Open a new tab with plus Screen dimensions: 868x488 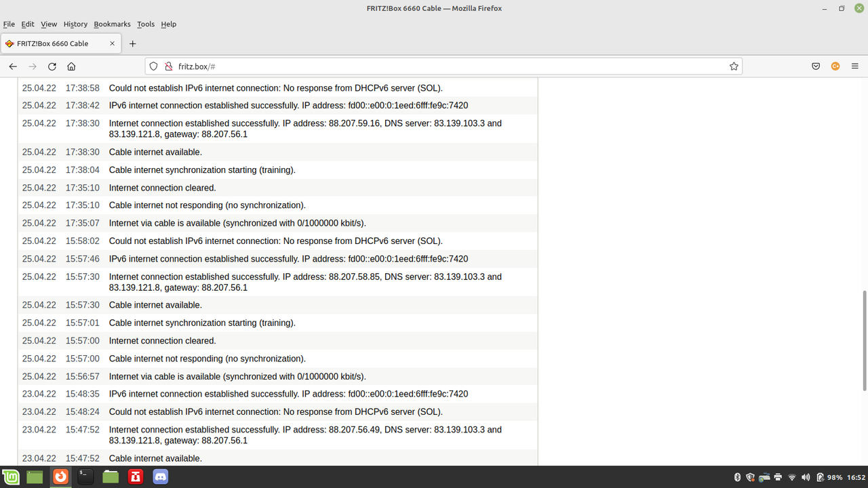click(x=133, y=43)
